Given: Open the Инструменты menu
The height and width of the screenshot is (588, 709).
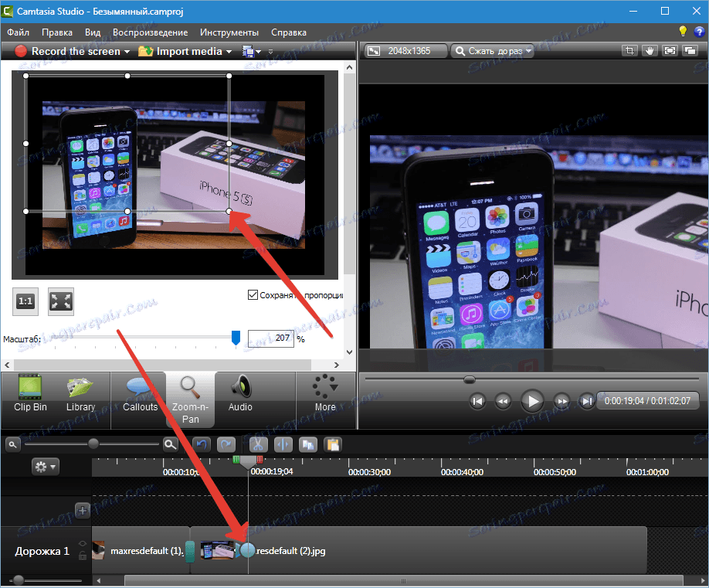Looking at the screenshot, I should point(229,32).
